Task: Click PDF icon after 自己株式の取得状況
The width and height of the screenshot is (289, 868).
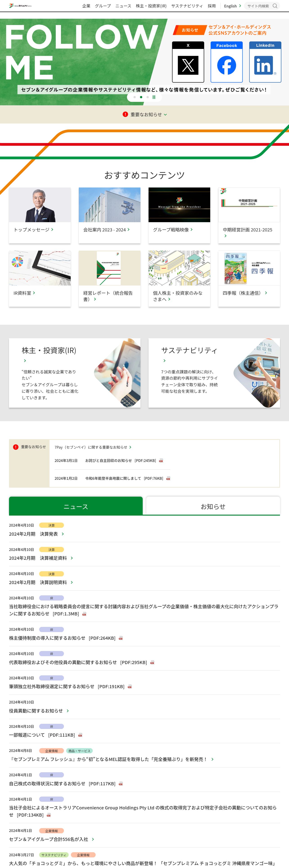Action: (120, 784)
